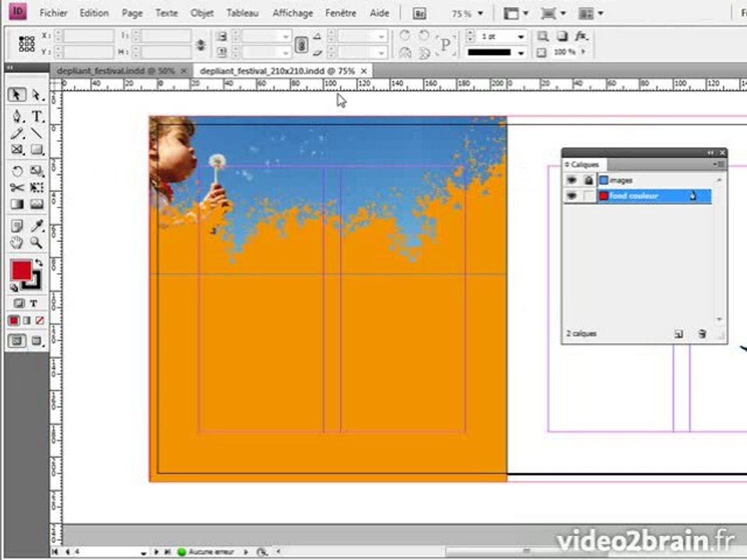The height and width of the screenshot is (560, 747).
Task: Select the Rectangle Frame tool
Action: (x=16, y=149)
